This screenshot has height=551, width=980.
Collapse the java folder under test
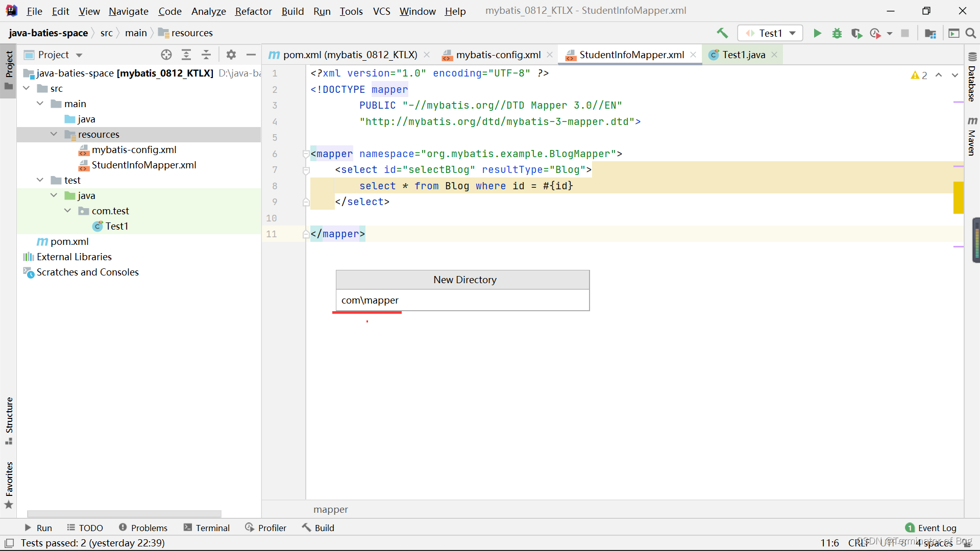click(54, 195)
